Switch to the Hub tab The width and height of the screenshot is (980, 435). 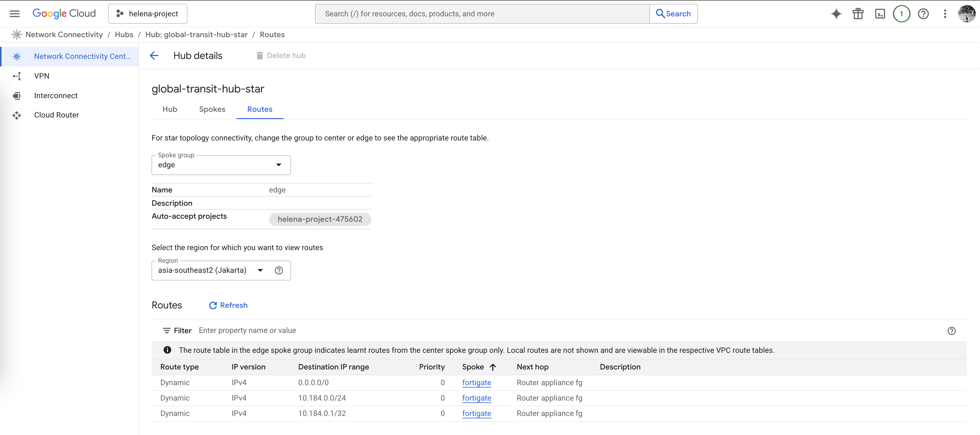click(x=170, y=109)
